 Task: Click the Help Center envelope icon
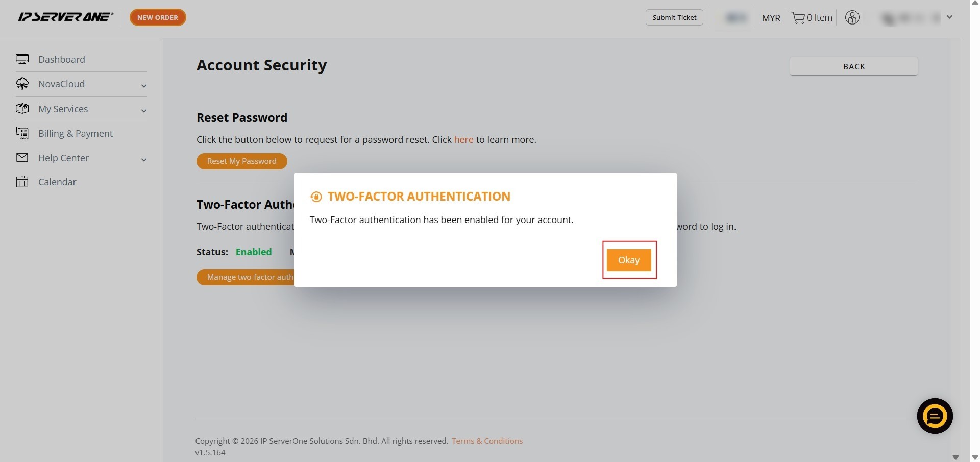(22, 158)
